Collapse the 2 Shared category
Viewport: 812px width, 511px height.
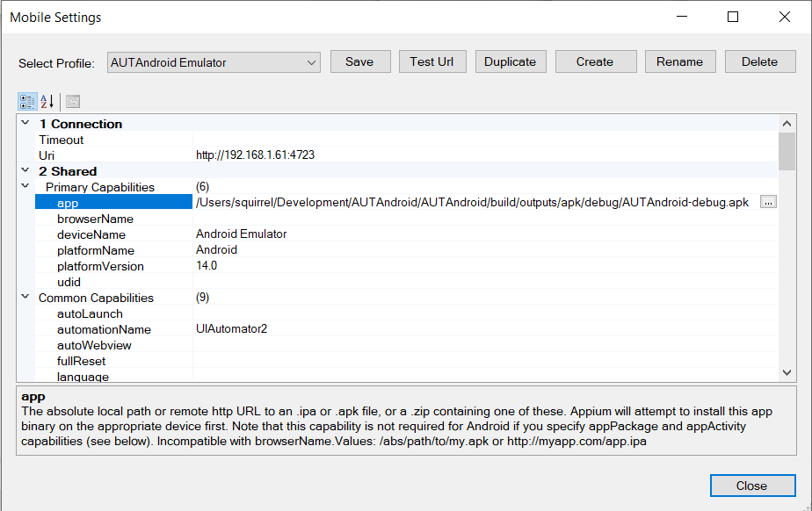25,171
